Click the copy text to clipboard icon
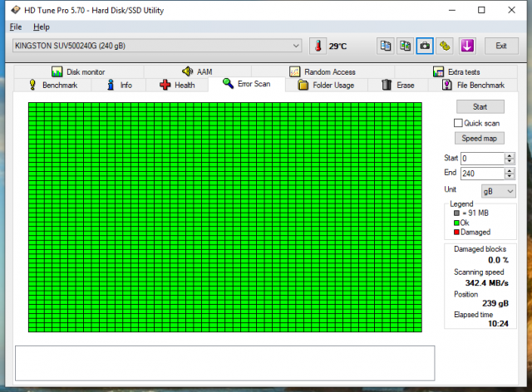Screen dimensions: 532x392 (385, 46)
